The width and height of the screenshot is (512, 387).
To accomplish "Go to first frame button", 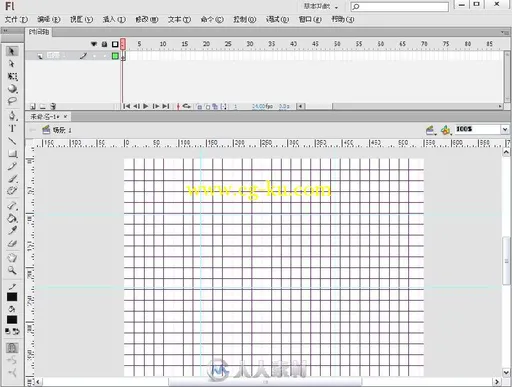I will pyautogui.click(x=126, y=106).
